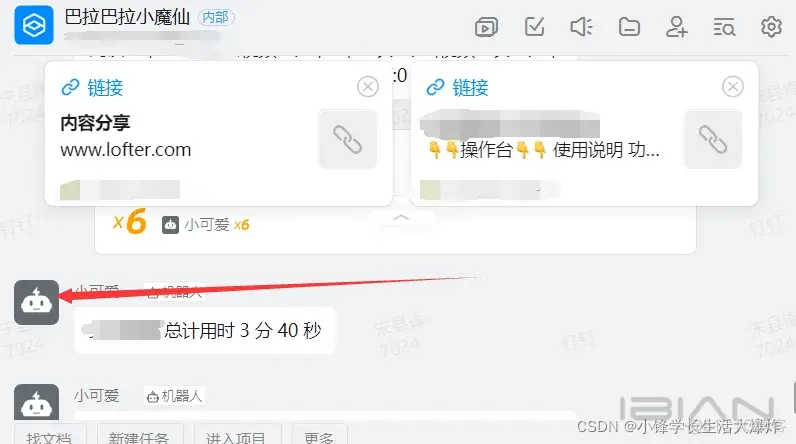Close the 内容分享 link card

[x=368, y=87]
